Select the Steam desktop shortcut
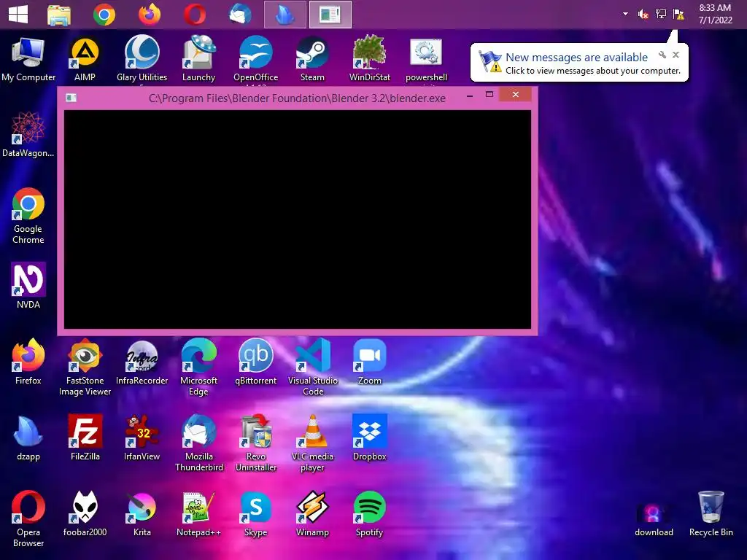This screenshot has height=560, width=747. (x=312, y=60)
